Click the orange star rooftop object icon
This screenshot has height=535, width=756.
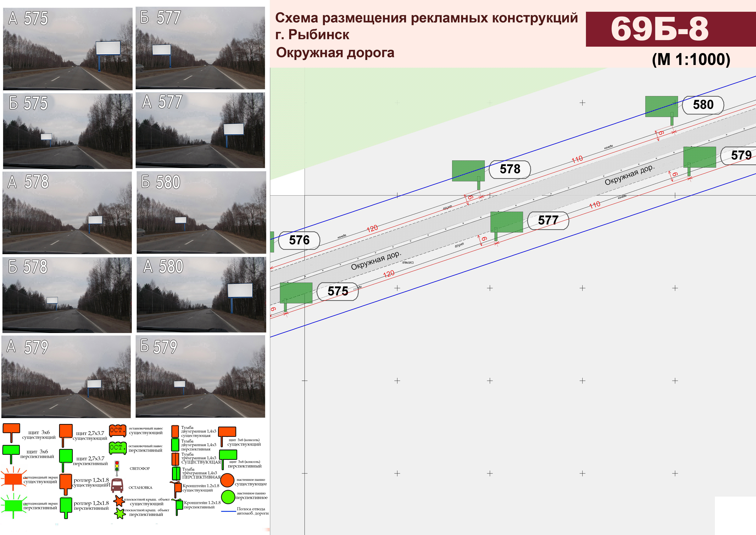click(119, 501)
